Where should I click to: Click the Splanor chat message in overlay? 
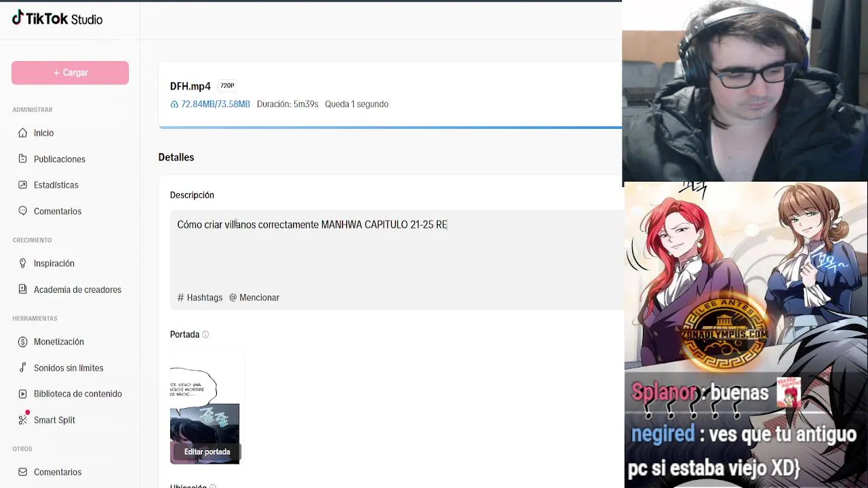coord(715,392)
